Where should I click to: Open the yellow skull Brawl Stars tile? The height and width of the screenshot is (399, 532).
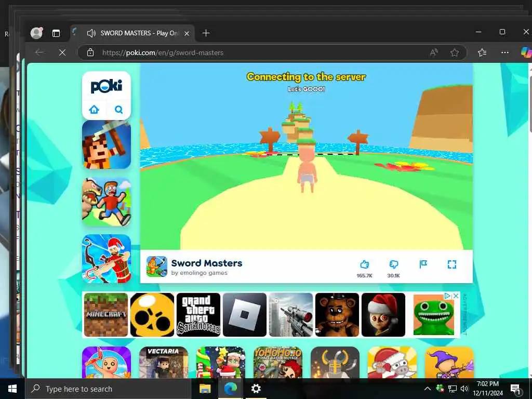[x=152, y=315]
